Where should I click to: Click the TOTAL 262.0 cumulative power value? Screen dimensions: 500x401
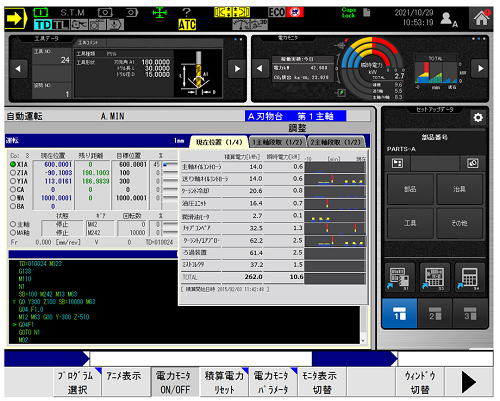point(253,277)
